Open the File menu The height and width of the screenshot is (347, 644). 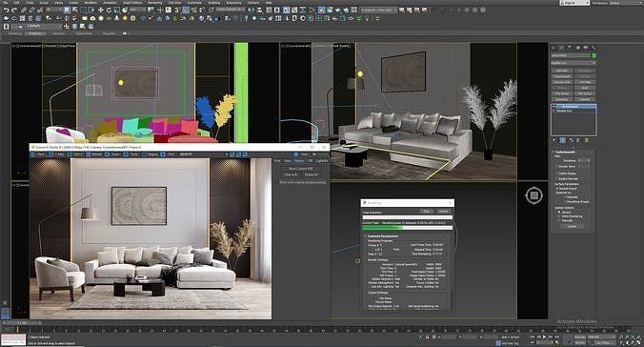[x=5, y=3]
